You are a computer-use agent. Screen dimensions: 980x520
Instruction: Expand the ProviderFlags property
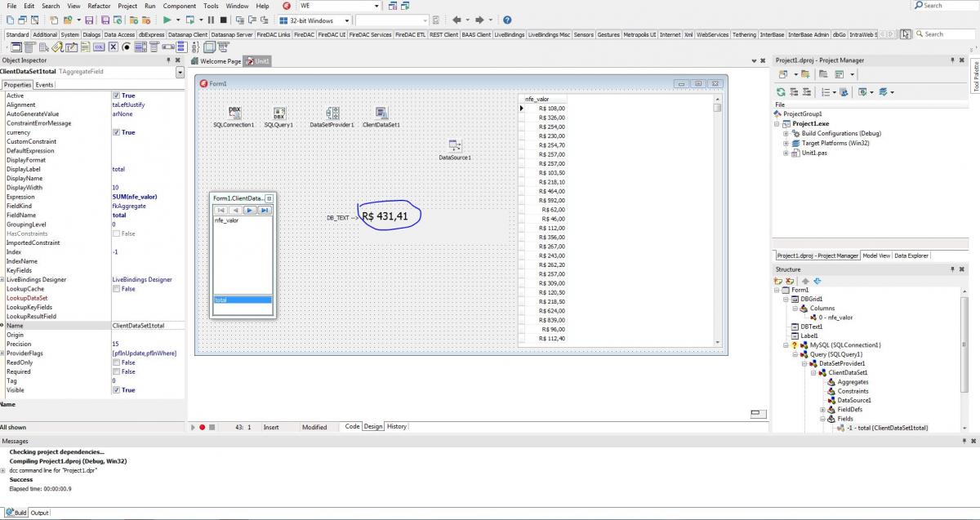pyautogui.click(x=2, y=353)
